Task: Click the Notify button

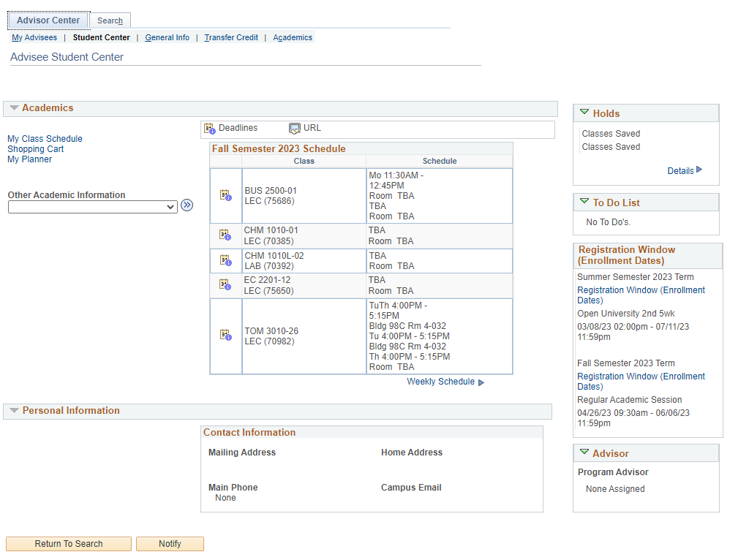Action: point(170,544)
